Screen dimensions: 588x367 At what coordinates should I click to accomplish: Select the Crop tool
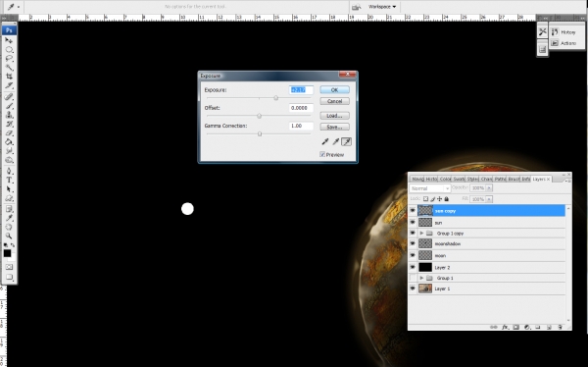(x=9, y=77)
